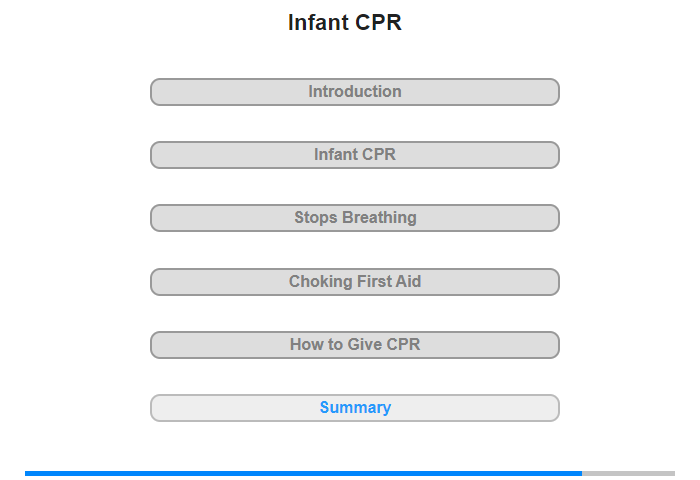
Task: Click the blue filled part of the progress bar
Action: [x=304, y=473]
